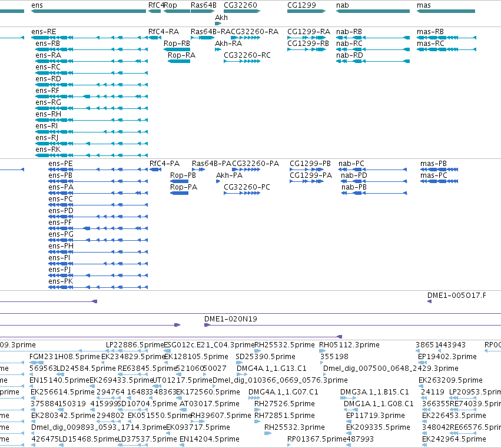Select the nab gene bar
This screenshot has height=448, width=501.
pos(373,11)
